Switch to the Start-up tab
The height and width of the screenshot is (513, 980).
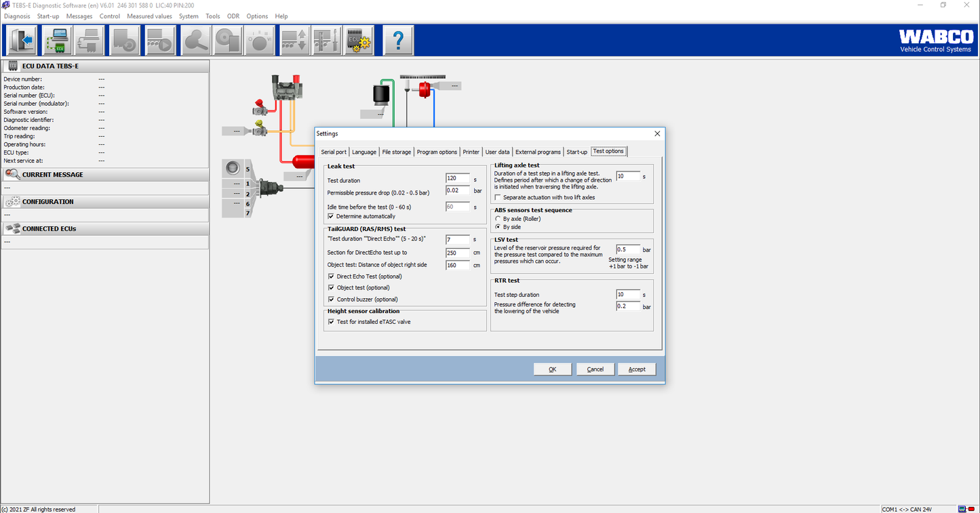pyautogui.click(x=576, y=152)
